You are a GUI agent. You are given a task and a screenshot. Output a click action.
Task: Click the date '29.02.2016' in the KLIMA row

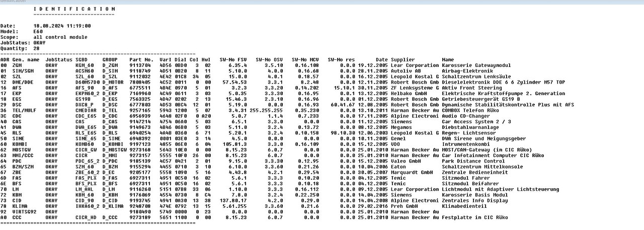point(373,206)
